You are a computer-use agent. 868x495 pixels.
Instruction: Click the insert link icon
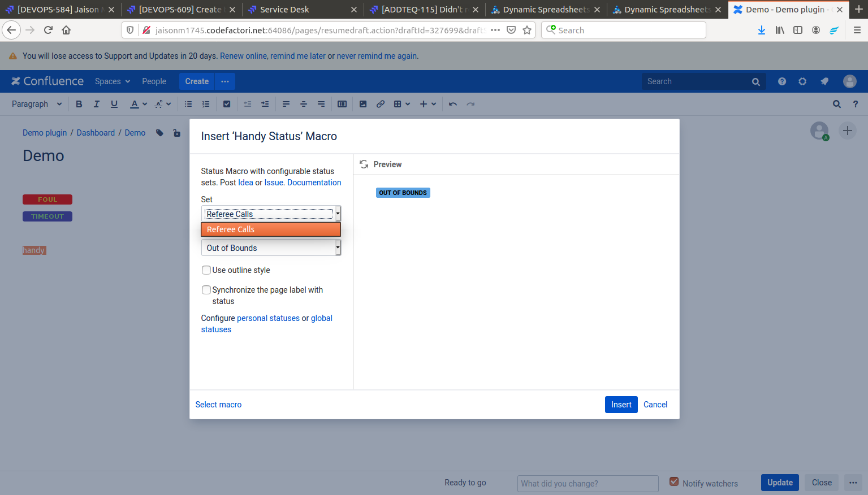pos(381,104)
